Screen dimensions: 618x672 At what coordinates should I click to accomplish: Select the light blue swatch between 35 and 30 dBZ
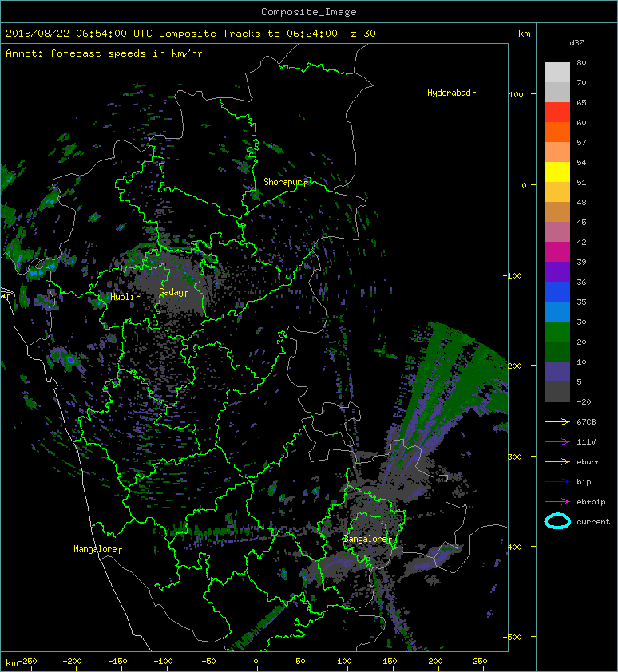click(557, 311)
